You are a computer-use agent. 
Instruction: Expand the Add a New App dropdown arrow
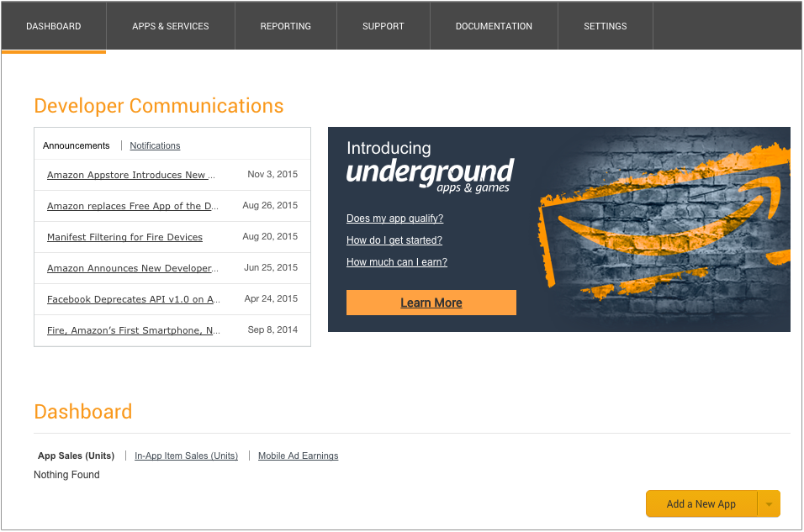click(x=769, y=503)
